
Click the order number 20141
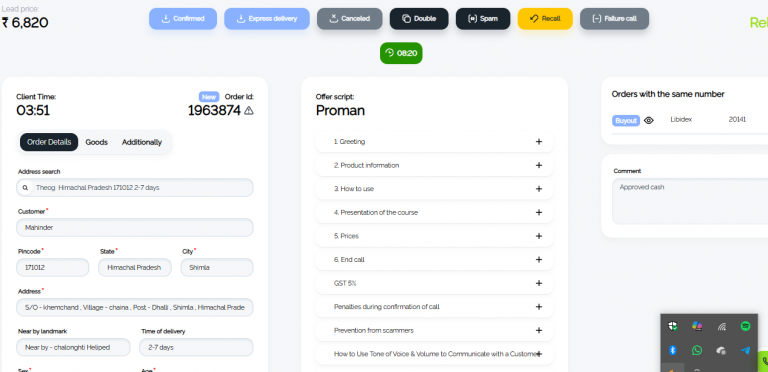737,119
